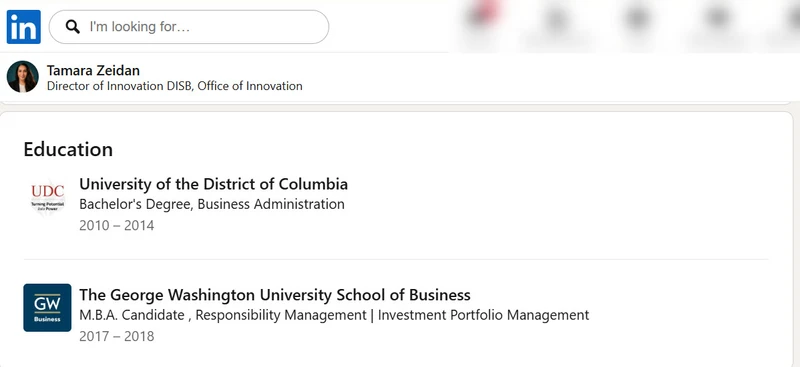Click Responsibility Management field of study
The image size is (800, 367).
click(x=281, y=315)
